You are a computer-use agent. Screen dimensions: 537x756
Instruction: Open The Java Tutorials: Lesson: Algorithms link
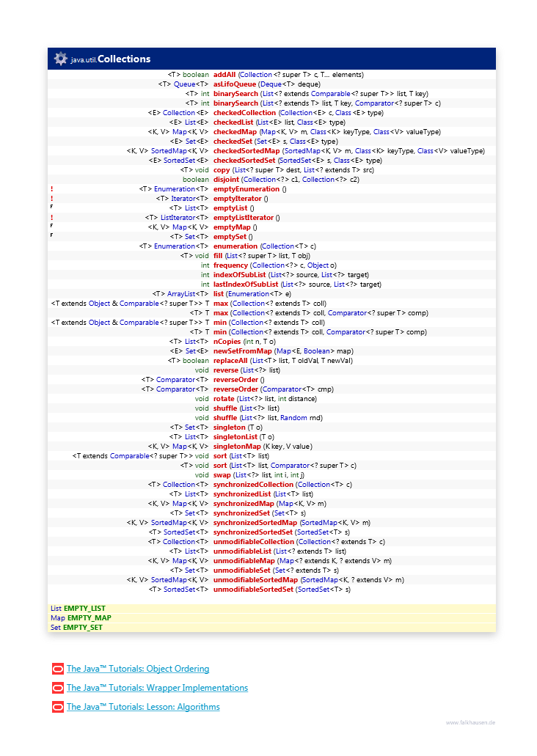click(x=143, y=707)
